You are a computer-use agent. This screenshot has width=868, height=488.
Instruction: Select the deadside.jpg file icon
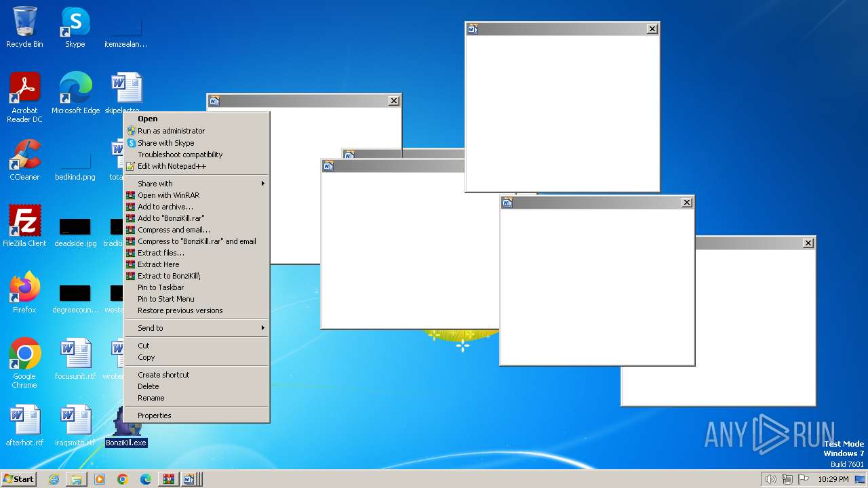(75, 231)
